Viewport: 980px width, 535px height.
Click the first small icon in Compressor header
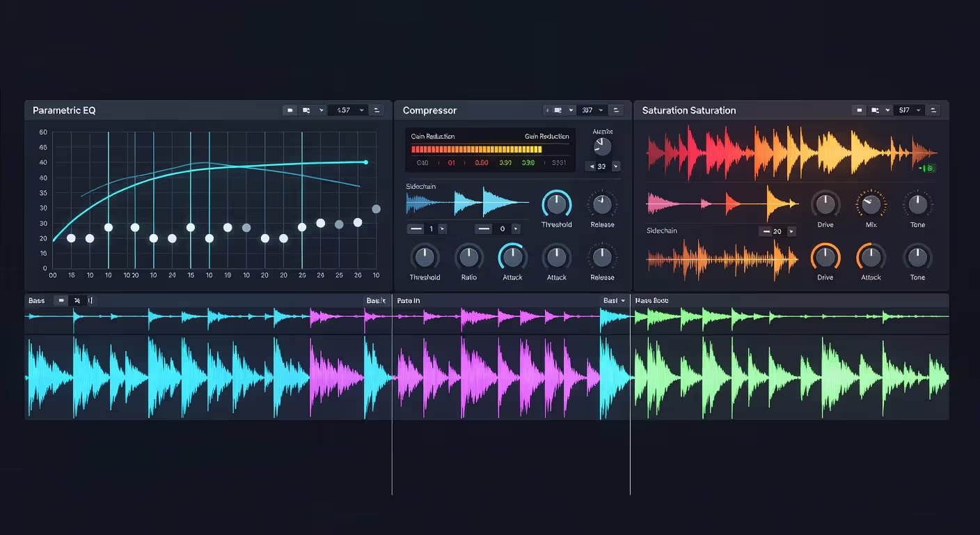pyautogui.click(x=548, y=110)
